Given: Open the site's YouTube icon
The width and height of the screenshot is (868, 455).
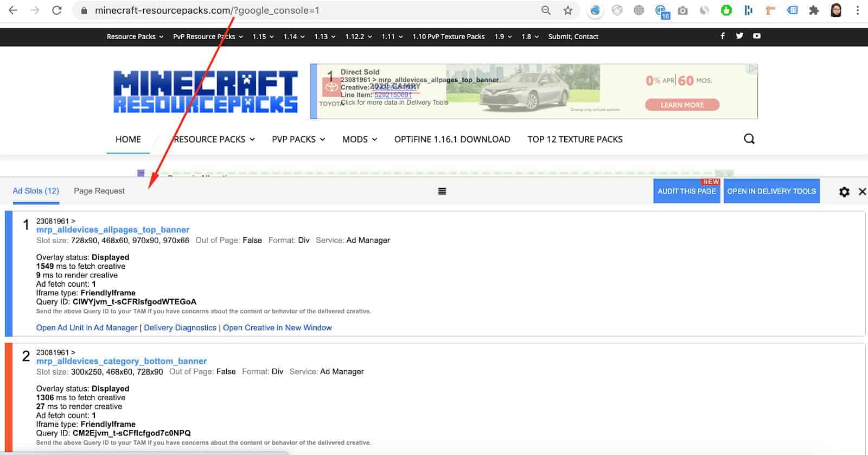Looking at the screenshot, I should [756, 36].
